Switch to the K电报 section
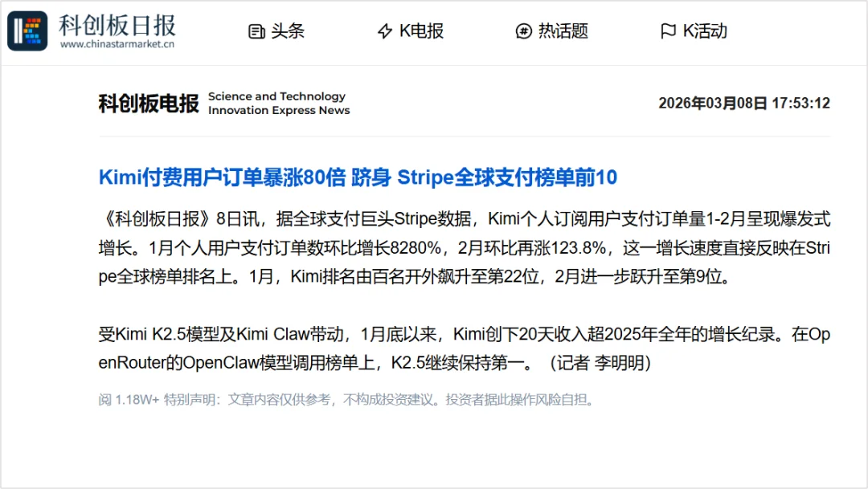868x489 pixels. pyautogui.click(x=410, y=31)
